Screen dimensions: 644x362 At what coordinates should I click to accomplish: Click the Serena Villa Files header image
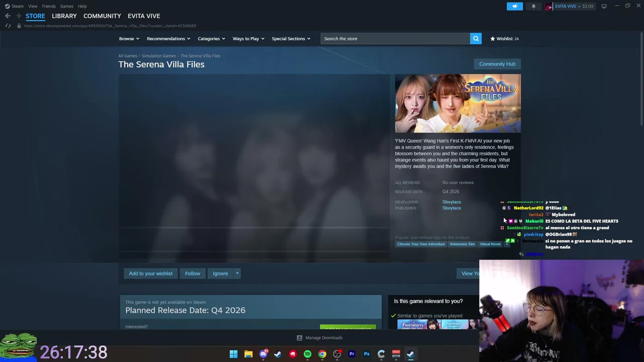[x=458, y=104]
